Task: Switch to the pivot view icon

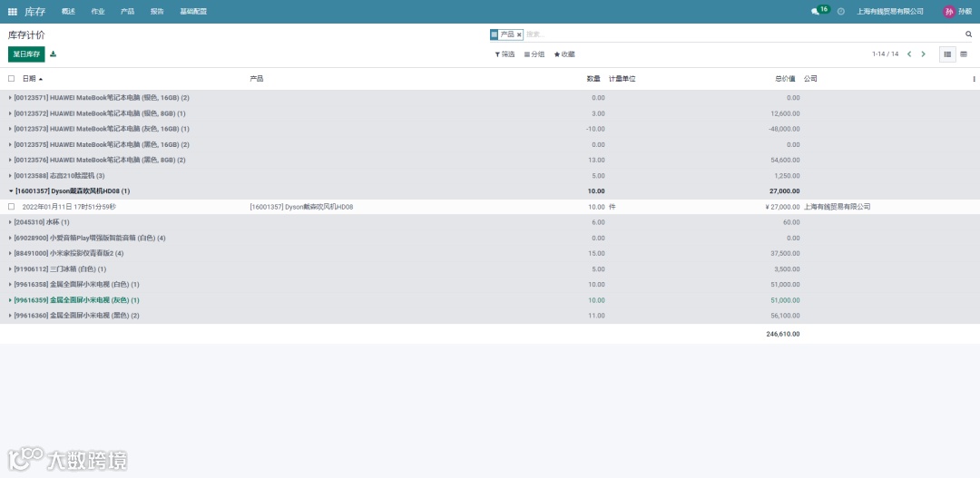Action: pos(964,54)
